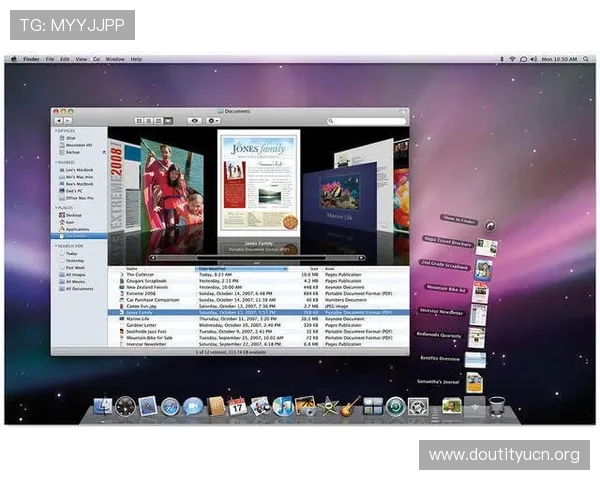Screen dimensions: 600x480
Task: Open the Window menu in menu bar
Action: point(115,59)
